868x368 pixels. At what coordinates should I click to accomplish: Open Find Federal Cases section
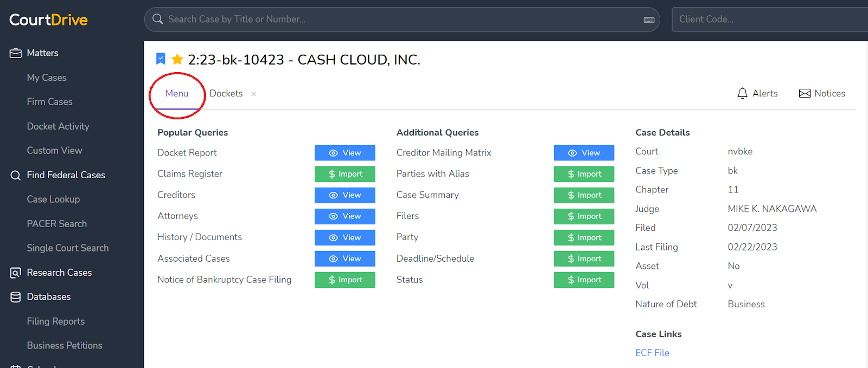66,175
